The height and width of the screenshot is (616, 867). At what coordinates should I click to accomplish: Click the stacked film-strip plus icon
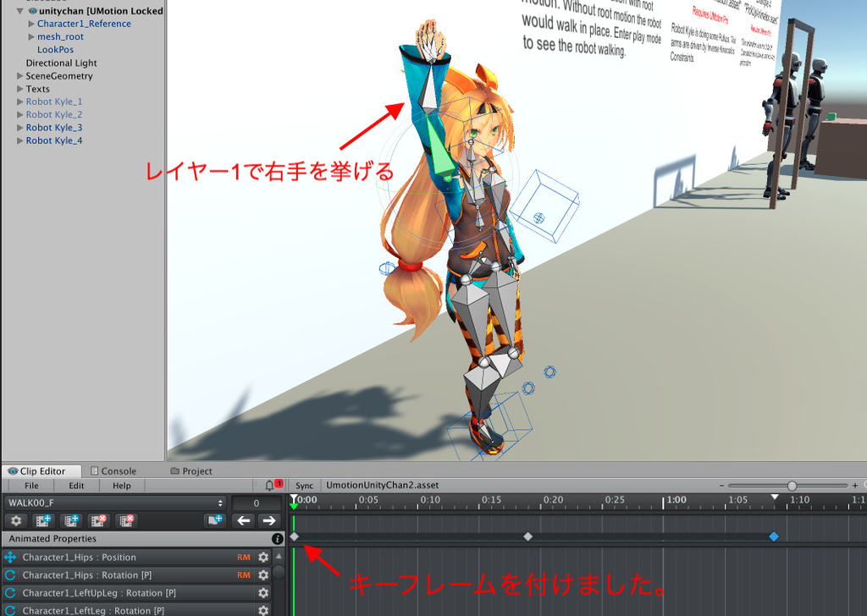pyautogui.click(x=71, y=520)
